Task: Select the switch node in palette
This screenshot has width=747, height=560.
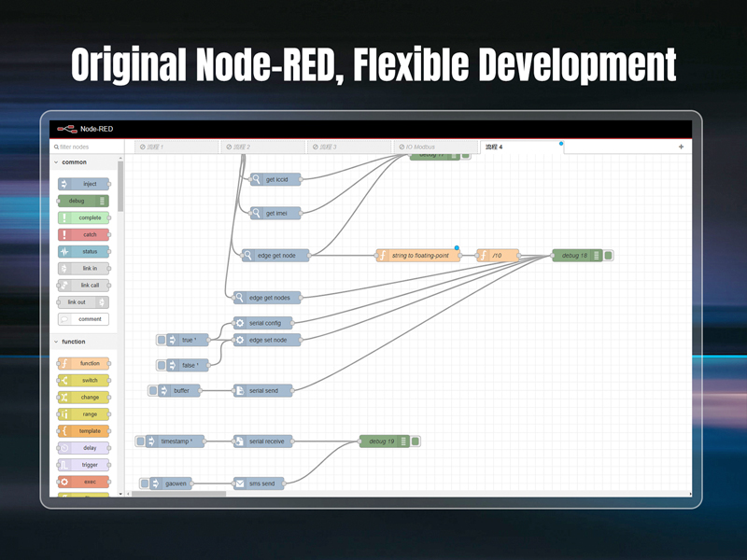Action: tap(84, 381)
